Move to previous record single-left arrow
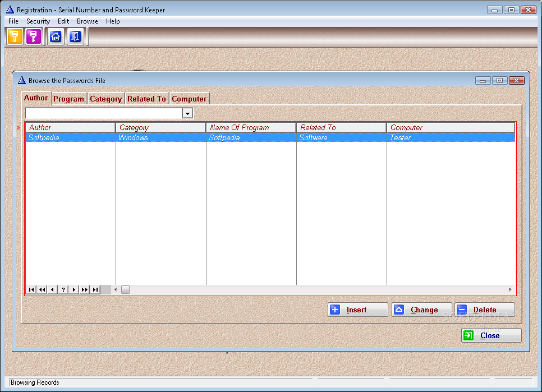This screenshot has width=542, height=392. [53, 290]
